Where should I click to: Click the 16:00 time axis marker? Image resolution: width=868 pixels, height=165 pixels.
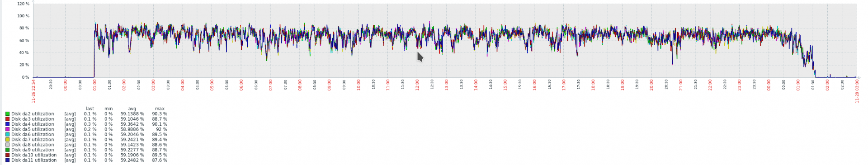(534, 85)
